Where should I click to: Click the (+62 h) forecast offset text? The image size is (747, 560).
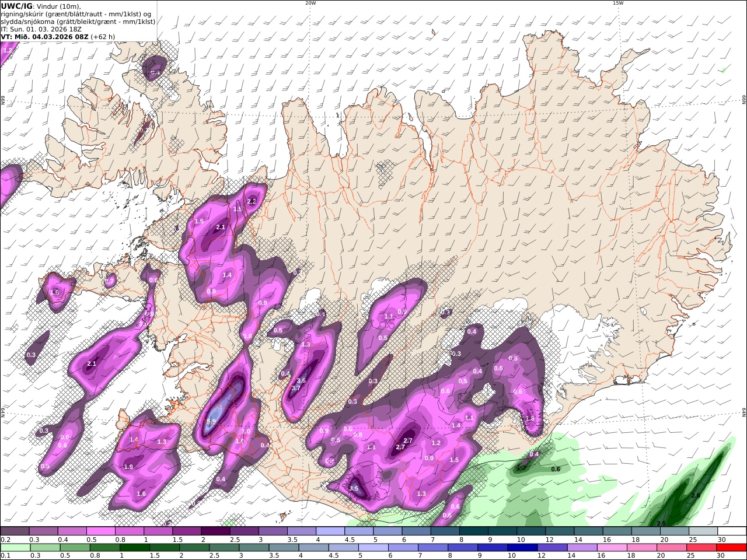(x=103, y=36)
